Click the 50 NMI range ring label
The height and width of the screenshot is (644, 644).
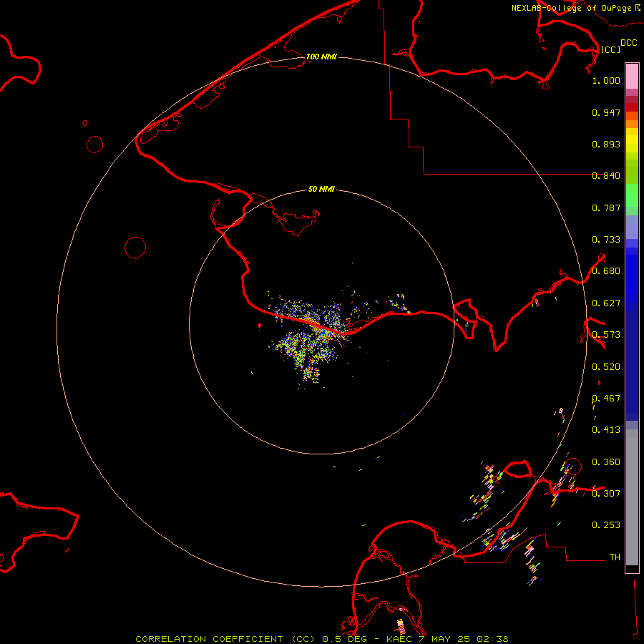click(321, 189)
